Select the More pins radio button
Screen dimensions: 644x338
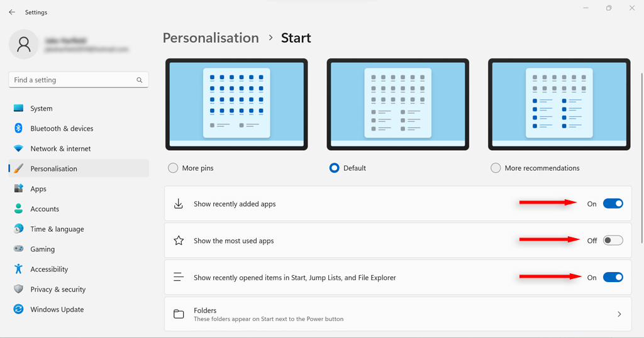click(173, 168)
